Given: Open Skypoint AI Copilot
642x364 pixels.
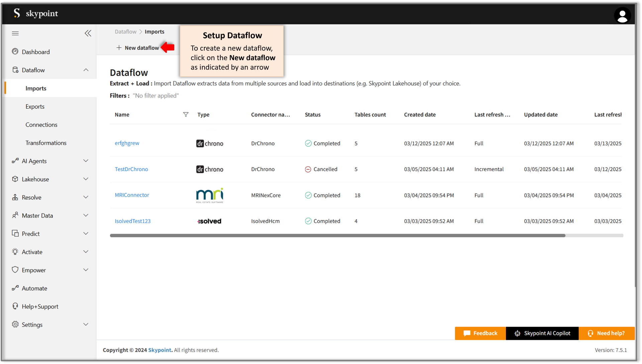Looking at the screenshot, I should 542,333.
